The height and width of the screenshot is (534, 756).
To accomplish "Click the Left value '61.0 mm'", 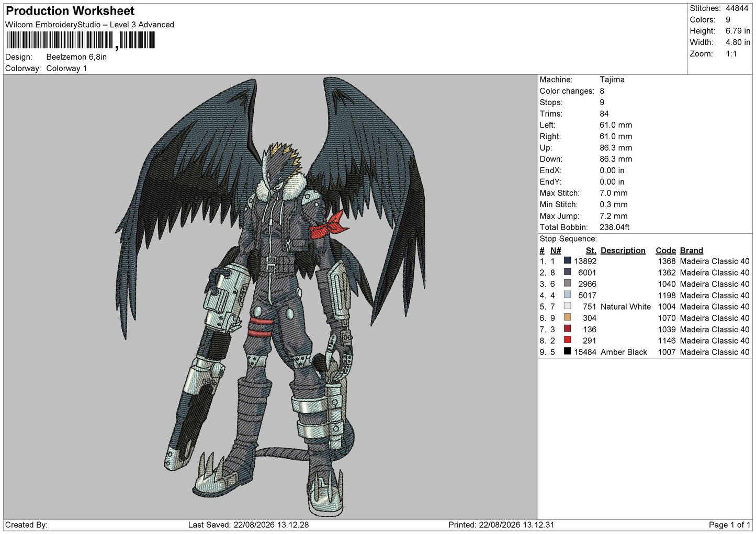I will coord(616,125).
